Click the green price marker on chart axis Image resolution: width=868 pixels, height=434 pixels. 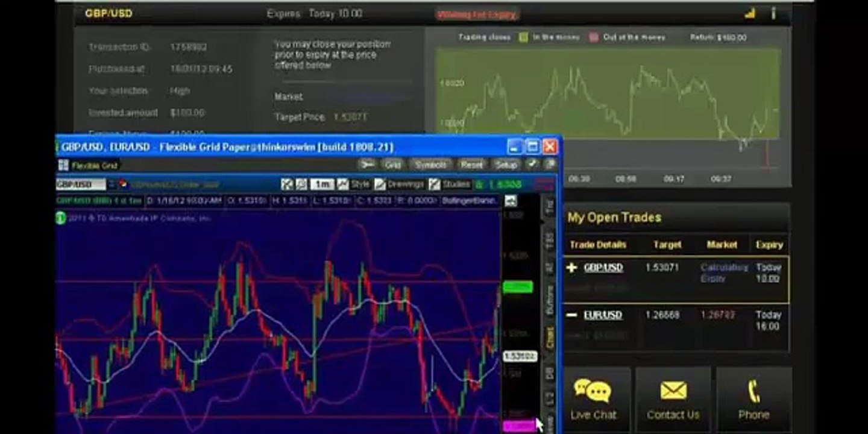coord(518,287)
